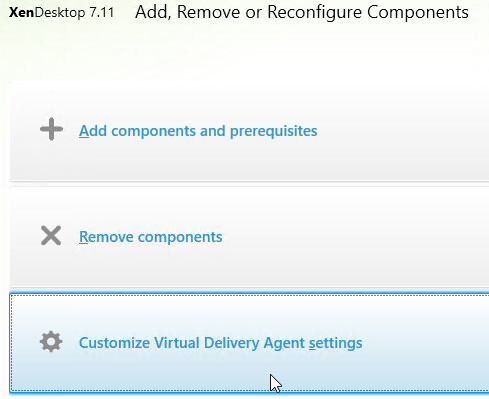Open Customize Virtual Delivery Agent settings link

click(x=221, y=343)
